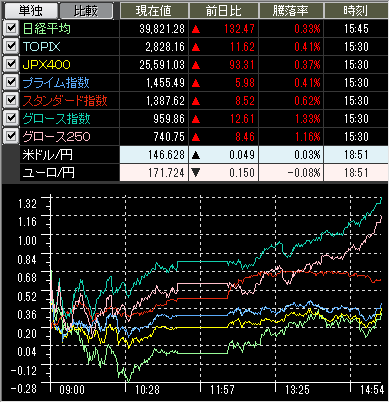Uncheck the スタンダード指数 checkbox
The height and width of the screenshot is (403, 390).
(x=11, y=100)
